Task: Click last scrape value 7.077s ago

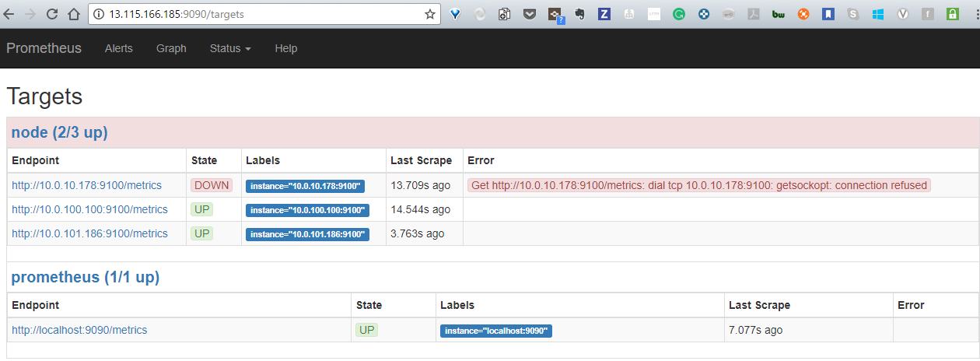Action: pos(756,330)
